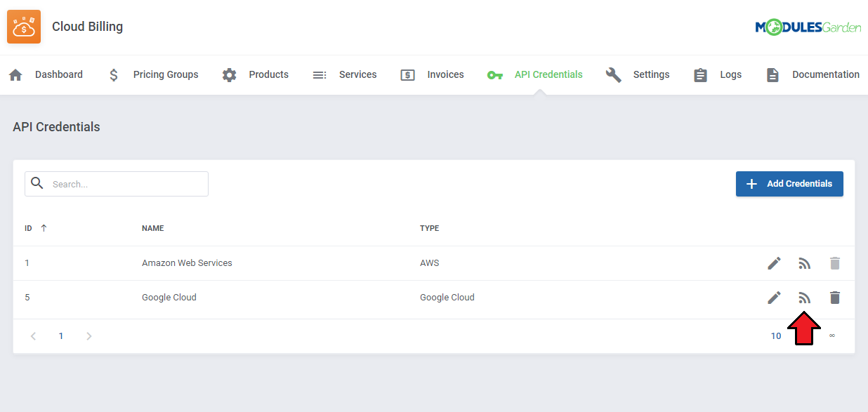The width and height of the screenshot is (868, 412).
Task: Toggle the ID column sort arrow
Action: coord(44,228)
